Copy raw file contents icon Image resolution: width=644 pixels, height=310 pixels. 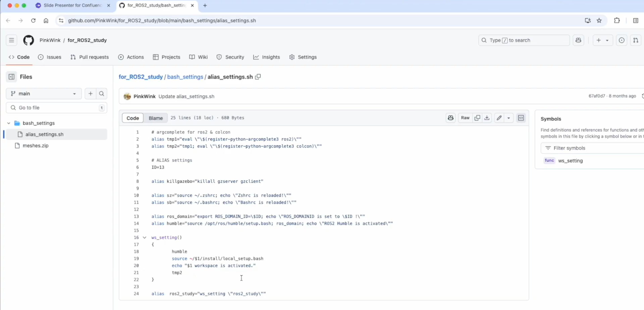(477, 118)
